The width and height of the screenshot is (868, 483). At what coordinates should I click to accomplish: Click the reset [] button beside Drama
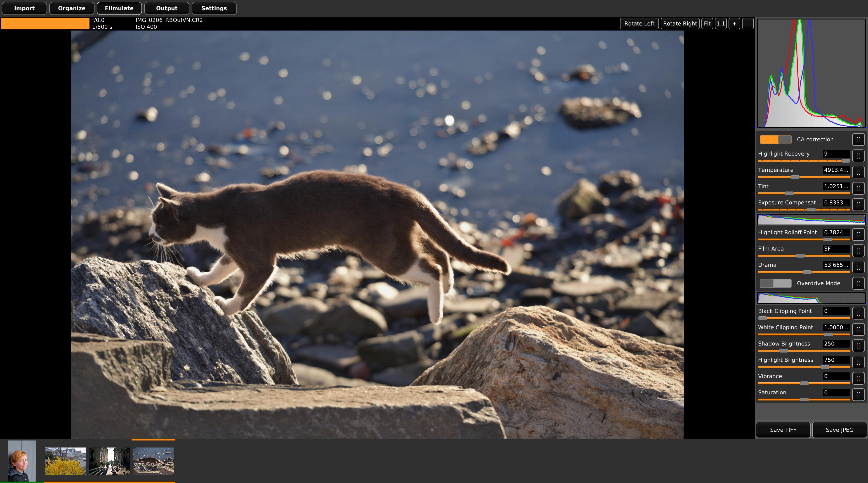click(858, 267)
